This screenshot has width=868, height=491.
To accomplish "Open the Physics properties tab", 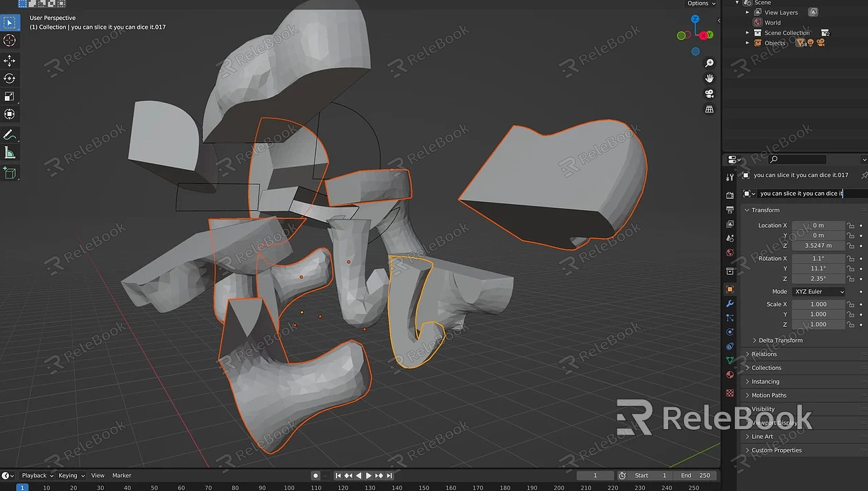I will coord(730,332).
